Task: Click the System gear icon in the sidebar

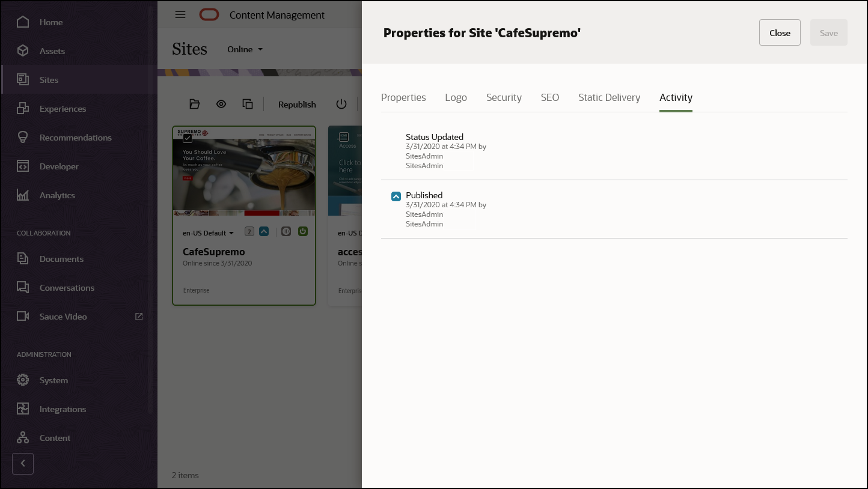Action: (23, 380)
